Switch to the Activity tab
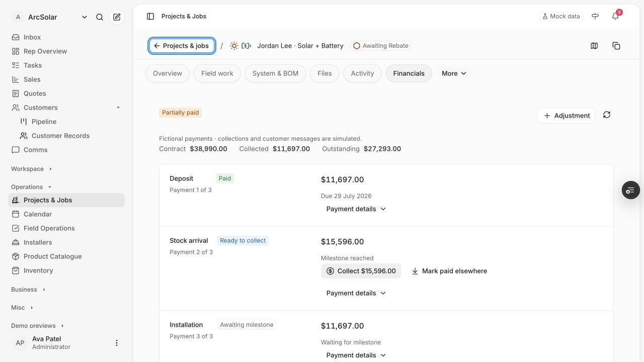 [362, 73]
